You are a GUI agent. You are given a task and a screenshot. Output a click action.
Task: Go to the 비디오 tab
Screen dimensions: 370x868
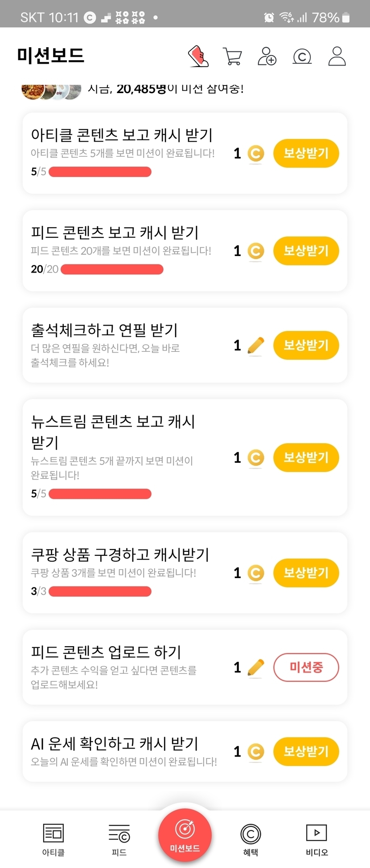coord(317,839)
